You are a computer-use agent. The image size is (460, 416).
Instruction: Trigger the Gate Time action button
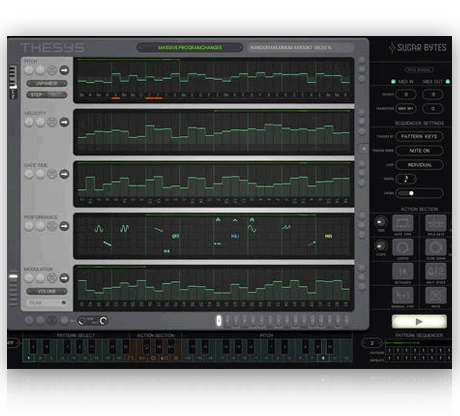[403, 223]
